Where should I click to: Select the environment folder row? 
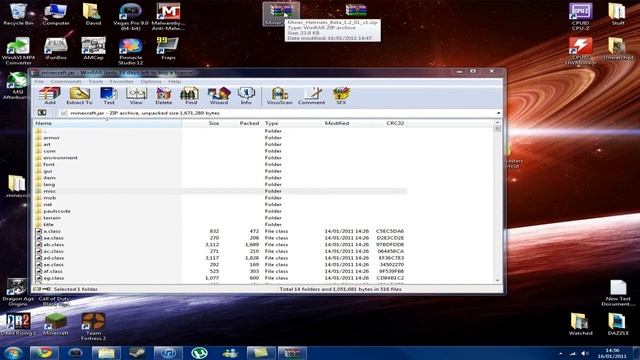[x=220, y=158]
